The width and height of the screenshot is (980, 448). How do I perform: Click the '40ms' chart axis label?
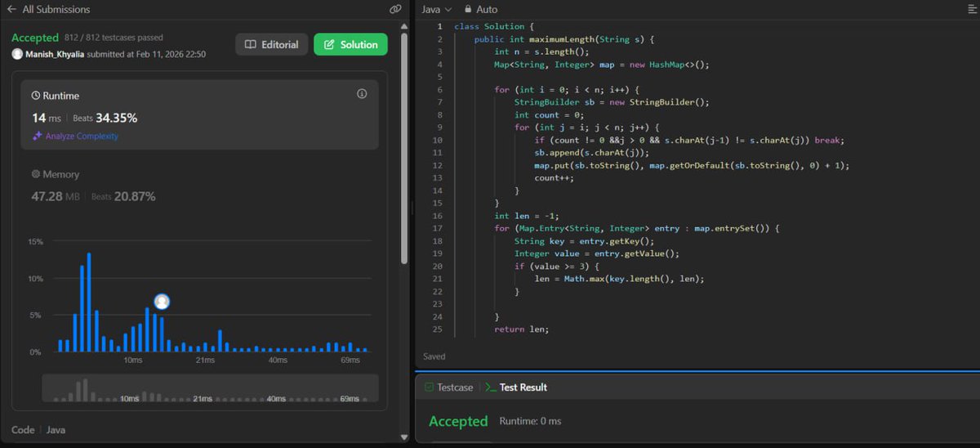pos(278,361)
